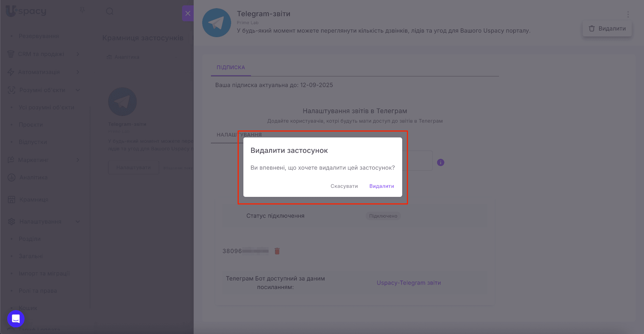Click the Налаштування gear icon
The width and height of the screenshot is (644, 334).
pos(11,221)
